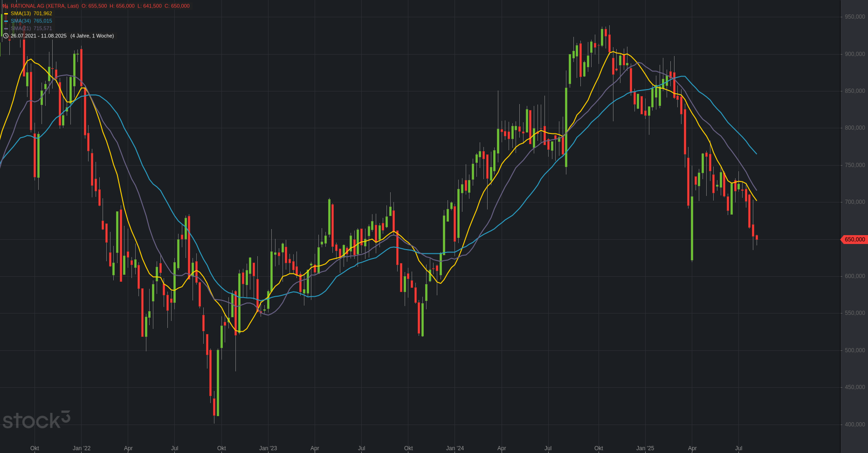
Task: Click the opening value O: 655,500
Action: pyautogui.click(x=94, y=6)
